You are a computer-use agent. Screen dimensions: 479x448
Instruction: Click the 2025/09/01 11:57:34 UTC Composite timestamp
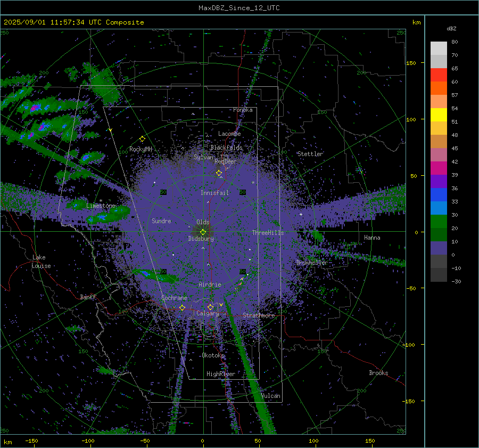tap(73, 22)
